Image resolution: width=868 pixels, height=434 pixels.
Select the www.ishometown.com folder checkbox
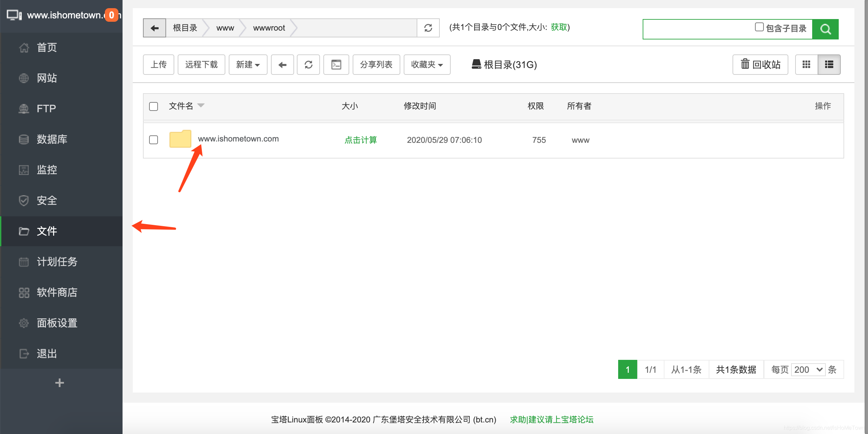154,140
